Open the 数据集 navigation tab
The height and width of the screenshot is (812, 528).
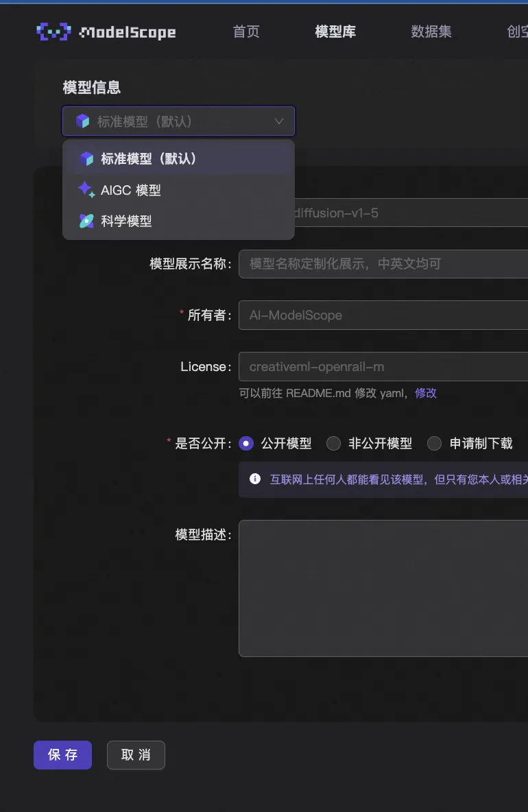[431, 32]
